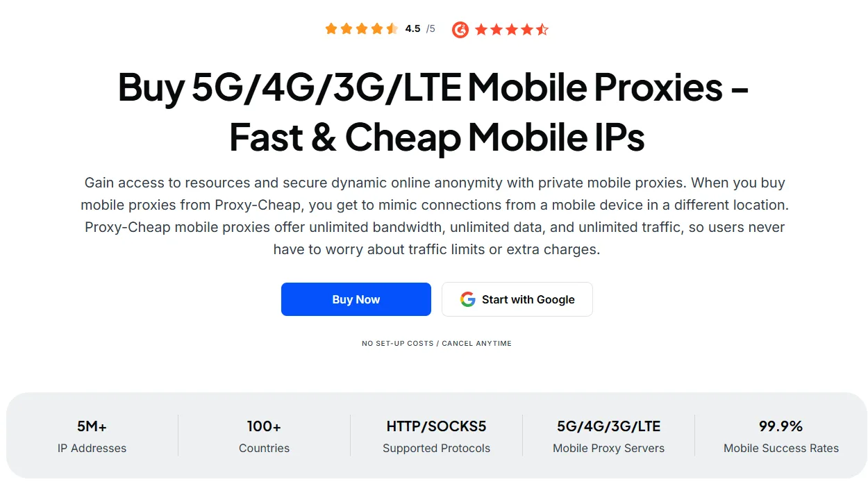Click the /5 rating denominator text
The image size is (868, 484).
[430, 28]
